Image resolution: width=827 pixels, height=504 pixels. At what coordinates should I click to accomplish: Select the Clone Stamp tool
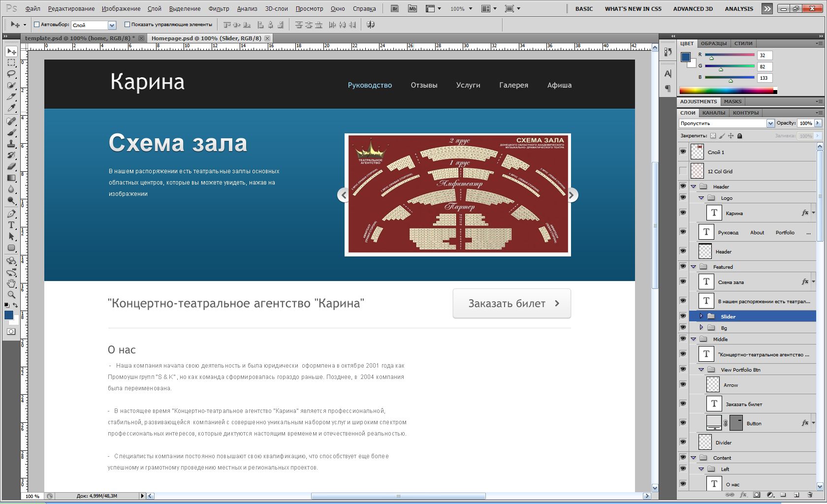tap(11, 144)
